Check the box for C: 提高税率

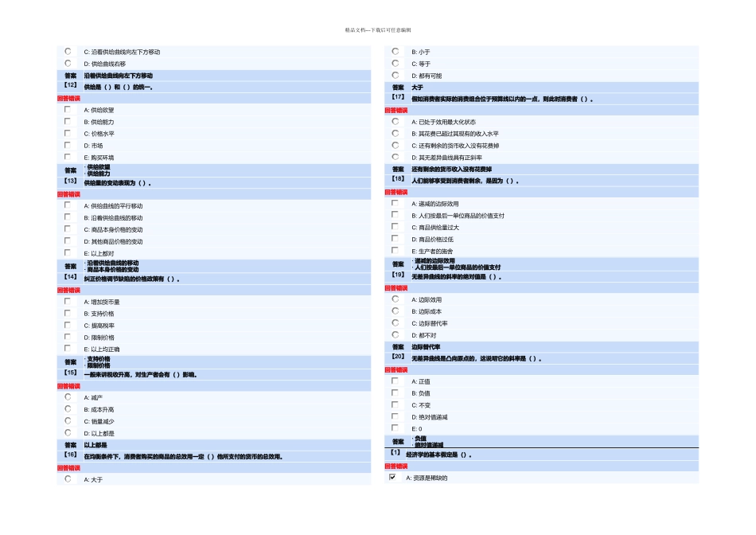tap(68, 325)
